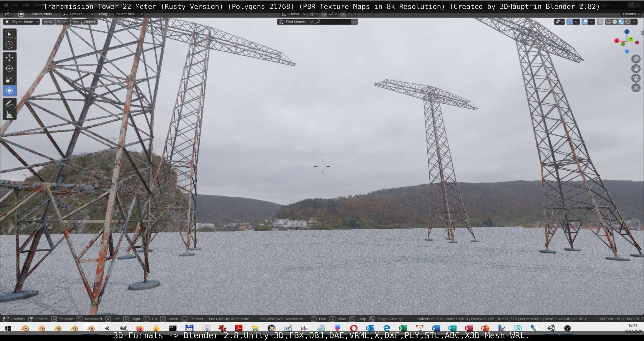
Task: Open the shading options dropdown arrow
Action: pyautogui.click(x=634, y=22)
